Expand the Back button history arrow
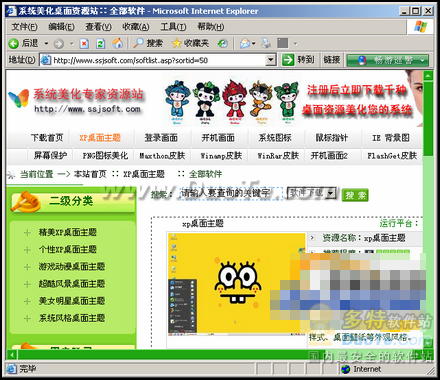Image resolution: width=440 pixels, height=380 pixels. click(46, 44)
